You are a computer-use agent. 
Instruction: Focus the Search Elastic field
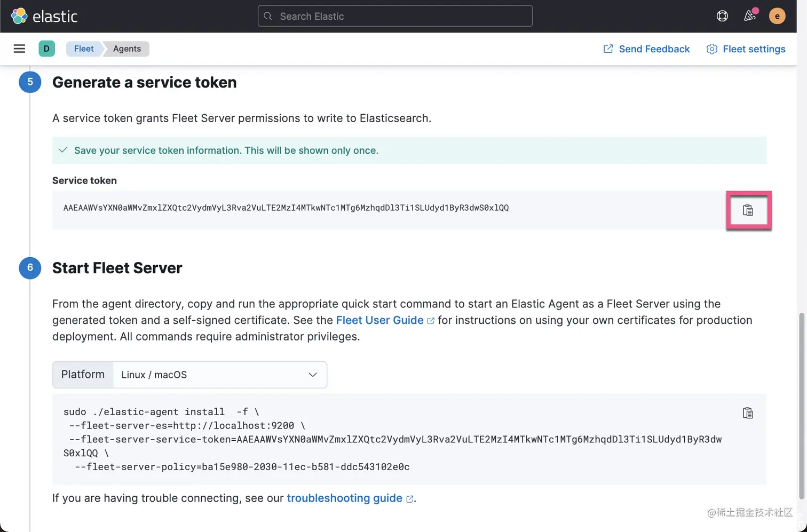[x=395, y=16]
